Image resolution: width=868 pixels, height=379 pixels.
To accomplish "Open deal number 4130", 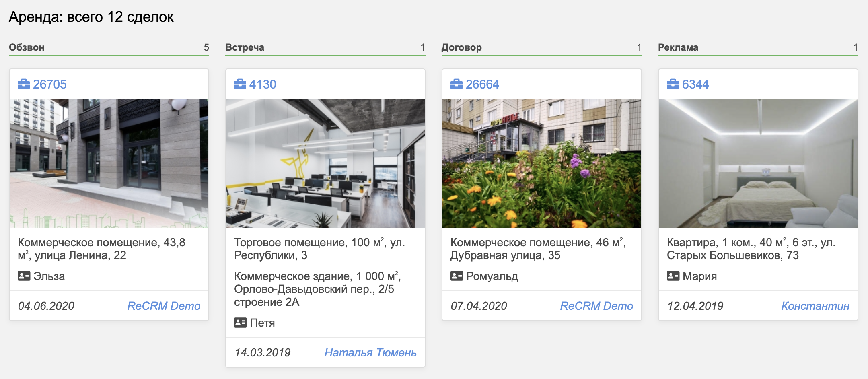I will [263, 84].
